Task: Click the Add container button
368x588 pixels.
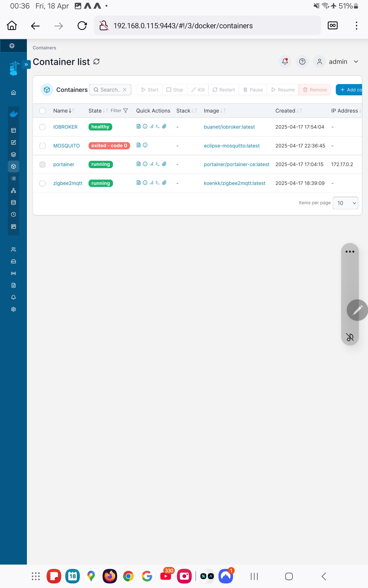Action: (x=349, y=90)
